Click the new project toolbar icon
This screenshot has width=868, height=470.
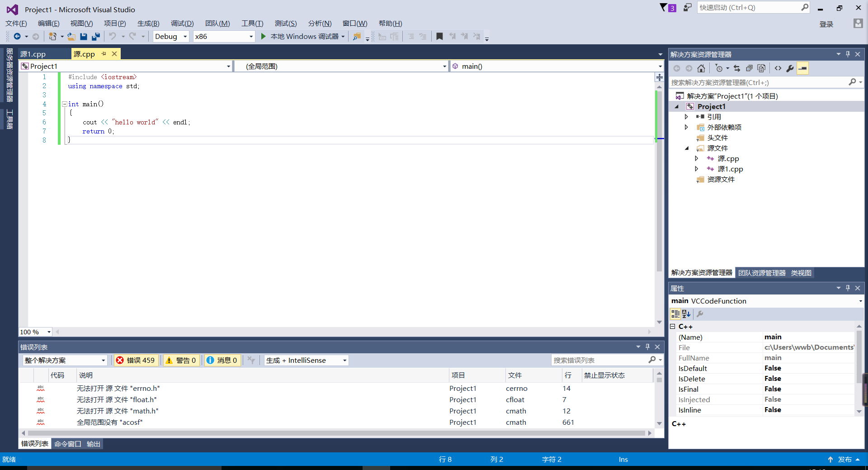52,36
